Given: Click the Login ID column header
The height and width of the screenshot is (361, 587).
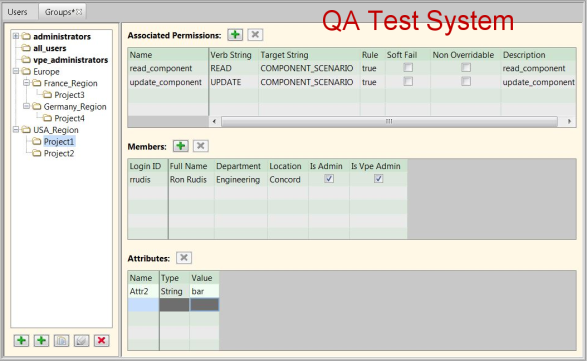Looking at the screenshot, I should pos(147,166).
